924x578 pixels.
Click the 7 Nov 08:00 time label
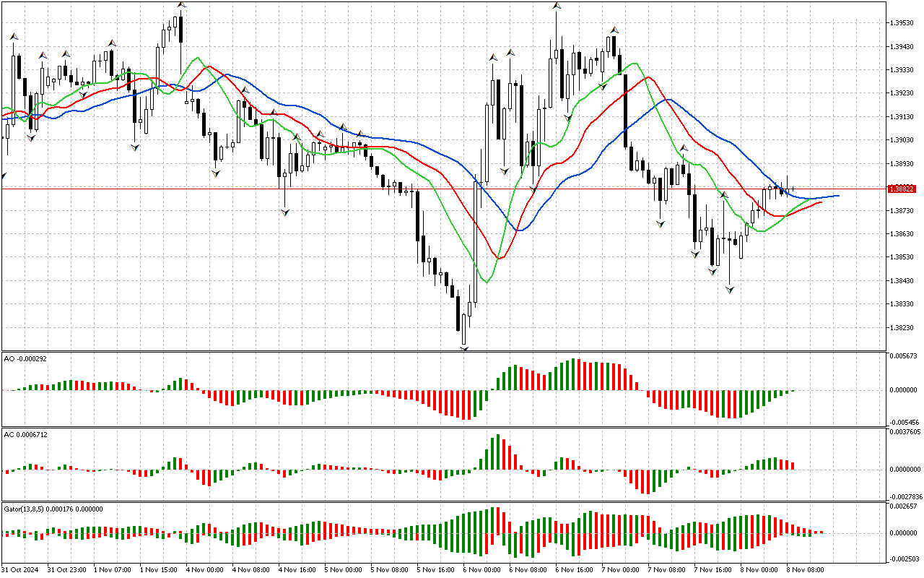click(x=668, y=570)
